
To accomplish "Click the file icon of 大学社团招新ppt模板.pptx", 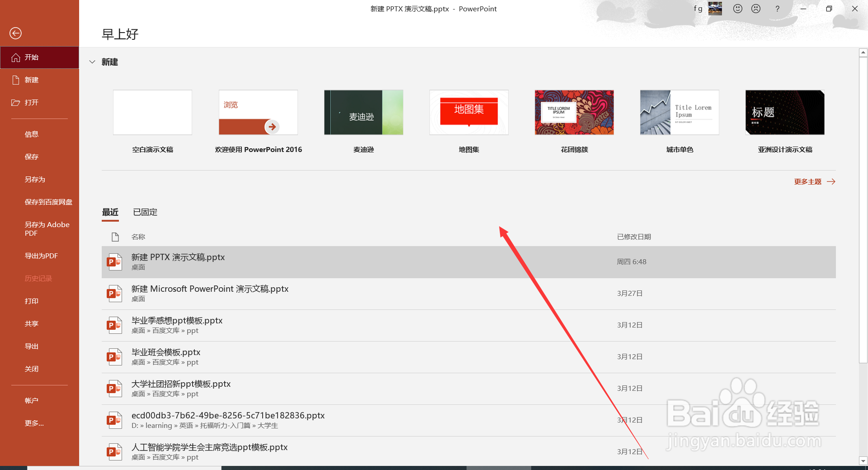I will tap(114, 389).
